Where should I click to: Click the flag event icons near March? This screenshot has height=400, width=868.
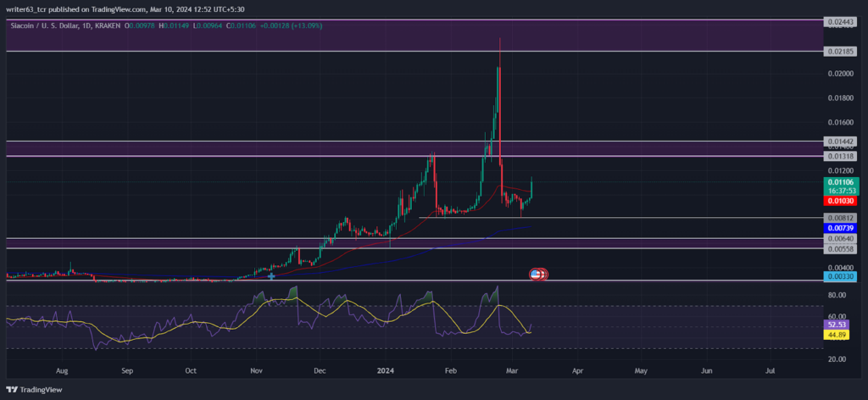click(x=538, y=274)
